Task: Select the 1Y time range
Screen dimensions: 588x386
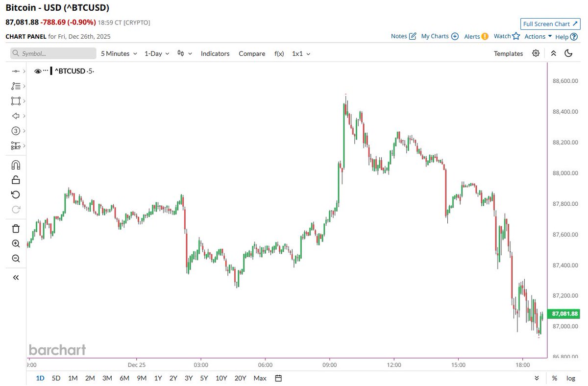Action: coord(158,378)
